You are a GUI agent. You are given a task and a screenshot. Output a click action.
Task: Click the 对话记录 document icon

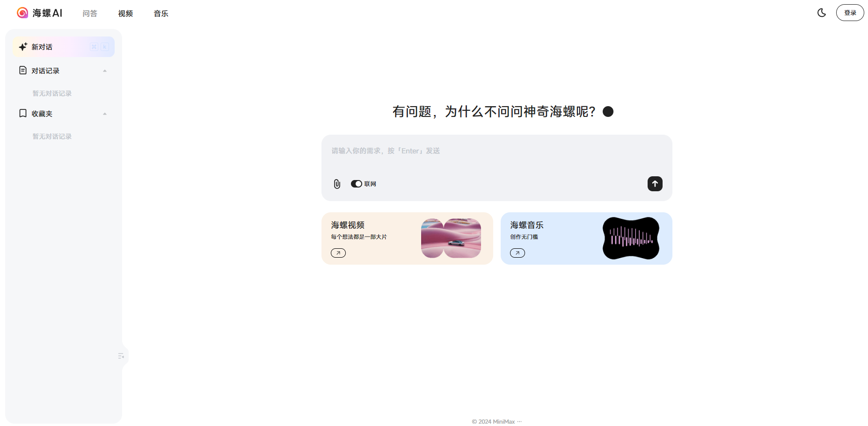click(x=23, y=70)
